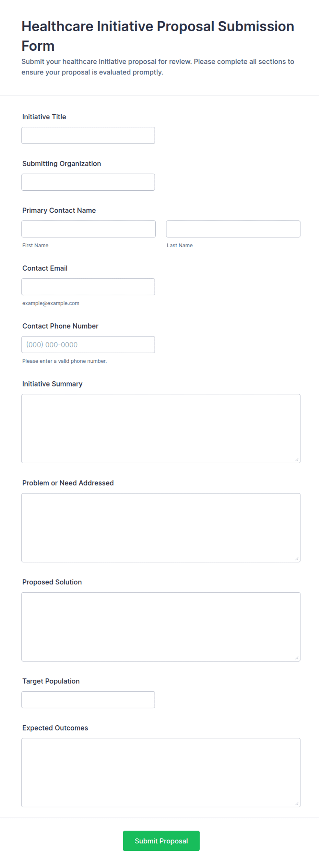This screenshot has width=319, height=868.
Task: Click the Initiative Summary resize handle
Action: click(x=297, y=460)
